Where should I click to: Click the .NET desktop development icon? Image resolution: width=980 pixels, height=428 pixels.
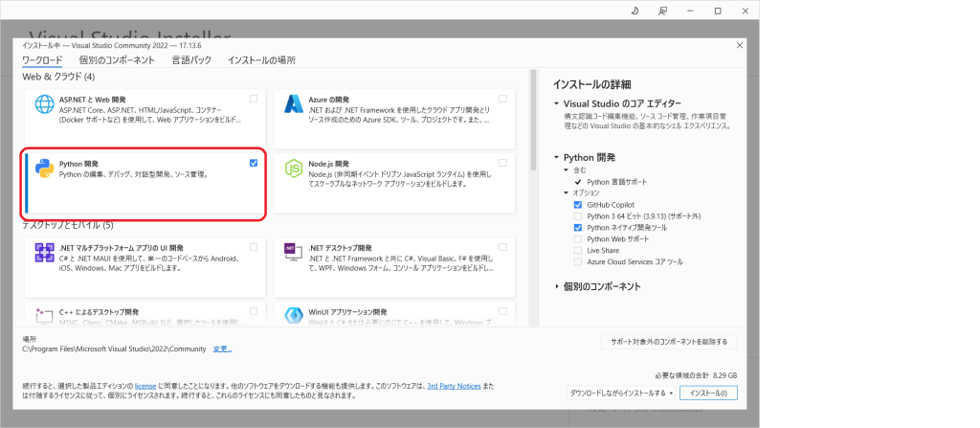pyautogui.click(x=293, y=253)
